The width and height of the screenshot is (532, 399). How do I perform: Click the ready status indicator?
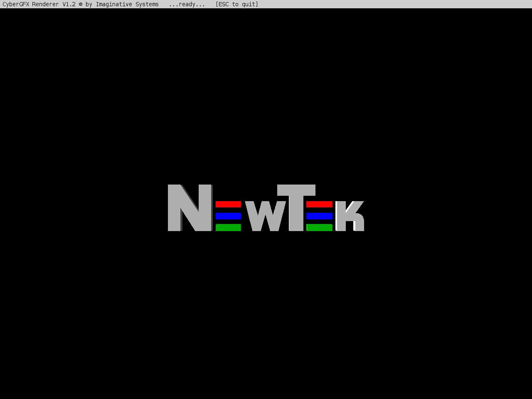(187, 4)
